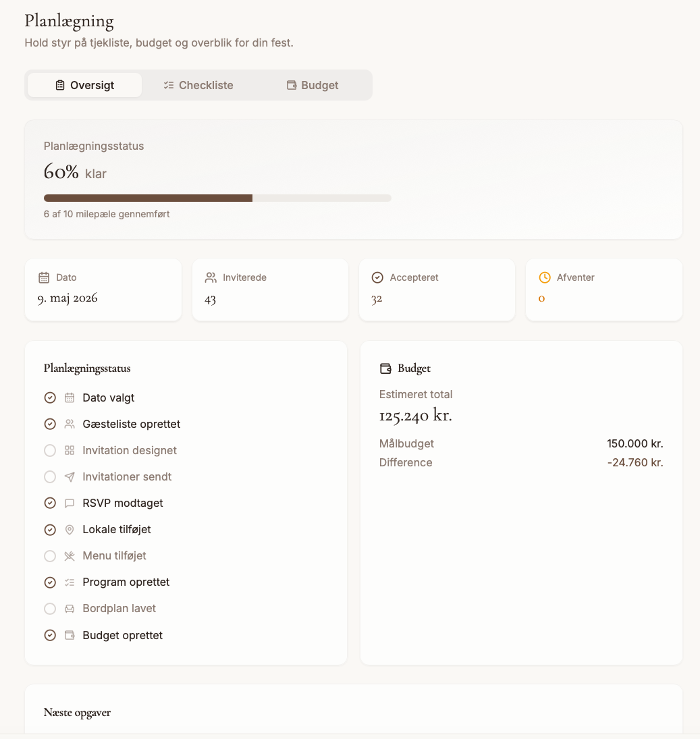The height and width of the screenshot is (739, 700).
Task: Click the people icon beside Inviterede
Action: [x=211, y=277]
